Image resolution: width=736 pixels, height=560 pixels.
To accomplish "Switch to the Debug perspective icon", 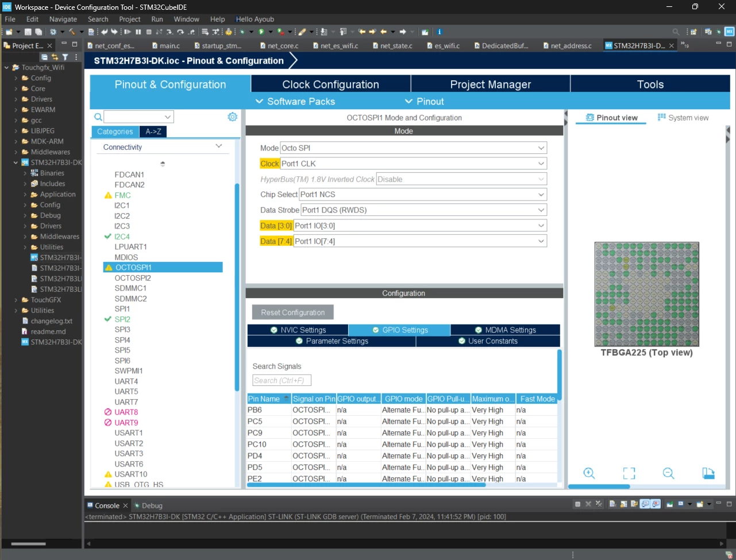I will [718, 32].
